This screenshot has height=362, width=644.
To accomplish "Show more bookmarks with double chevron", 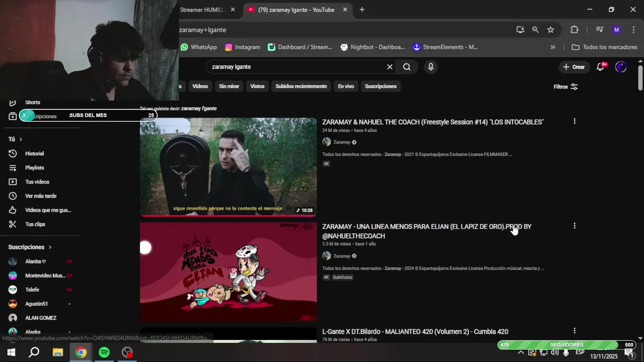I will (x=553, y=47).
